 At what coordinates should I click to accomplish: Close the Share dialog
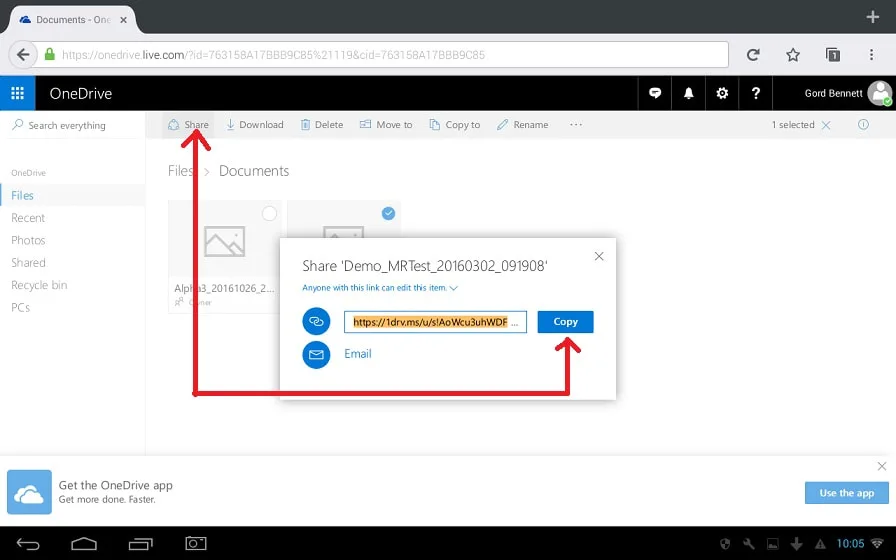click(599, 257)
